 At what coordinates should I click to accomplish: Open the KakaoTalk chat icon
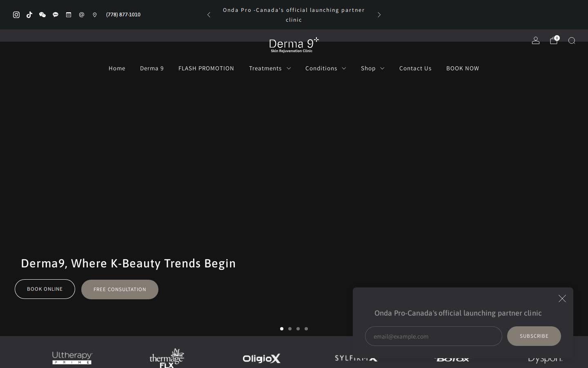tap(56, 15)
